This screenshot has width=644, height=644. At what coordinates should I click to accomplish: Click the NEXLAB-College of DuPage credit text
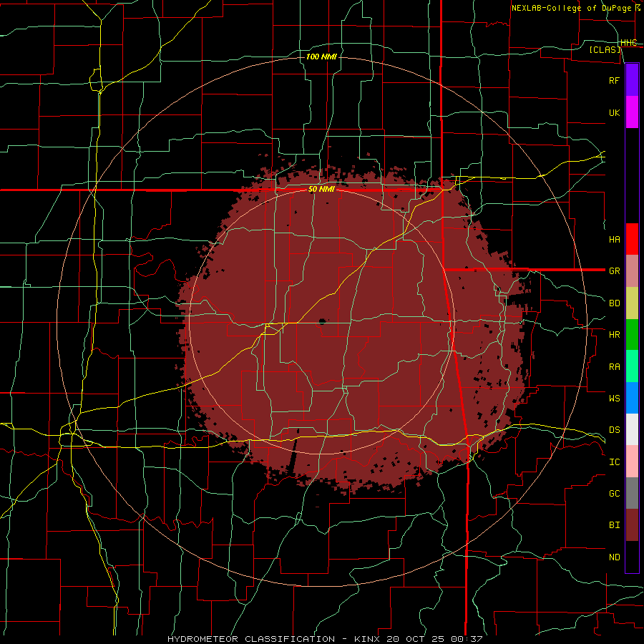571,8
